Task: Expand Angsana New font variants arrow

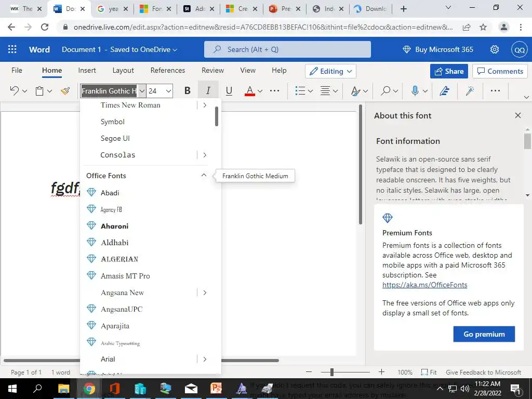Action: (205, 293)
